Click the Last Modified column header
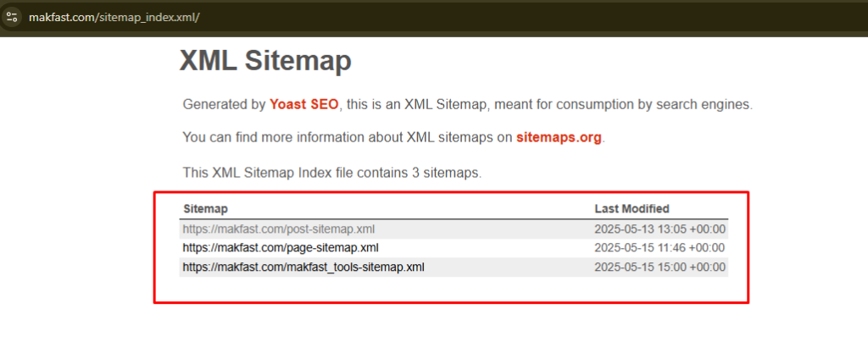The width and height of the screenshot is (868, 364). [632, 209]
